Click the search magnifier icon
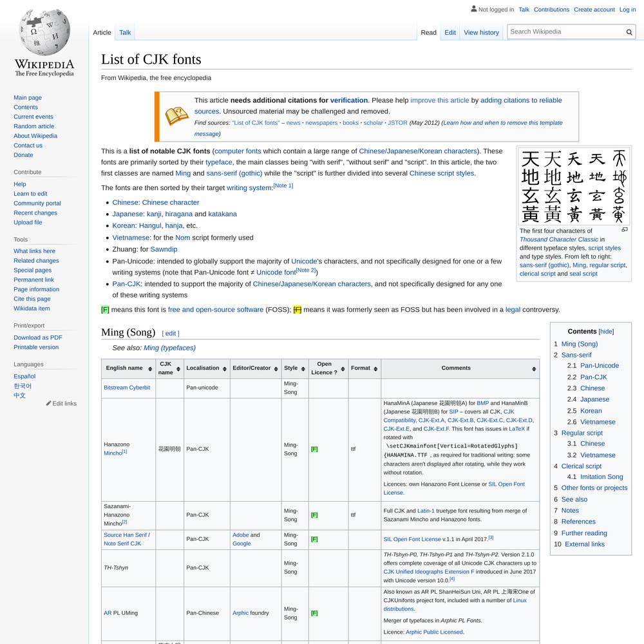Screen dimensions: 644x644 pyautogui.click(x=629, y=32)
